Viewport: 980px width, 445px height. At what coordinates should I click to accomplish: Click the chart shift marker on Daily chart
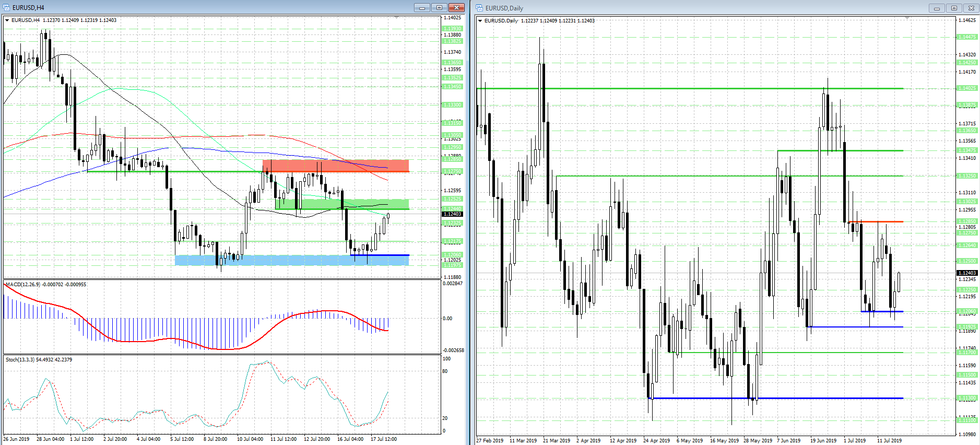click(x=907, y=18)
